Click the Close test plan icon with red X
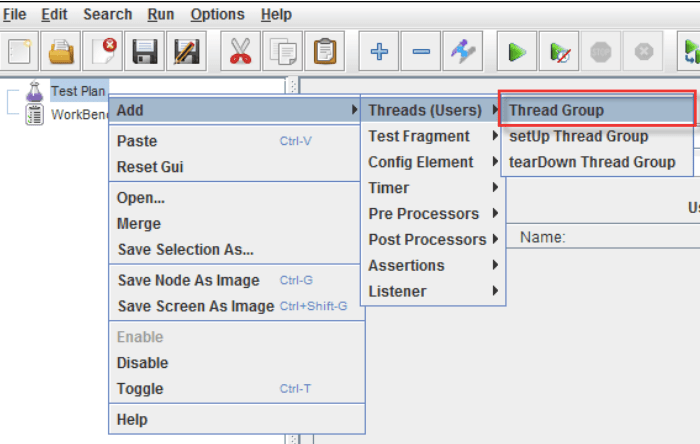 coord(103,51)
